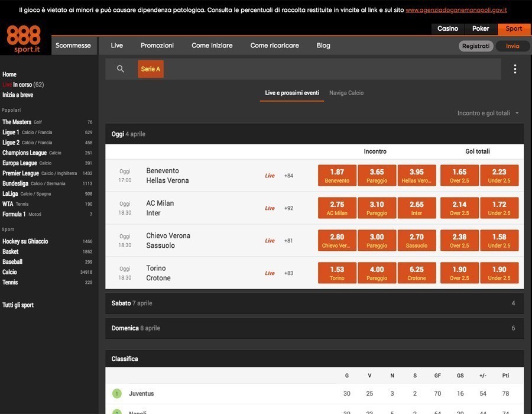Select Pareggio 3.00 for Chievo-Sassuolo
Viewport: 532px width, 414px height.
(x=377, y=241)
